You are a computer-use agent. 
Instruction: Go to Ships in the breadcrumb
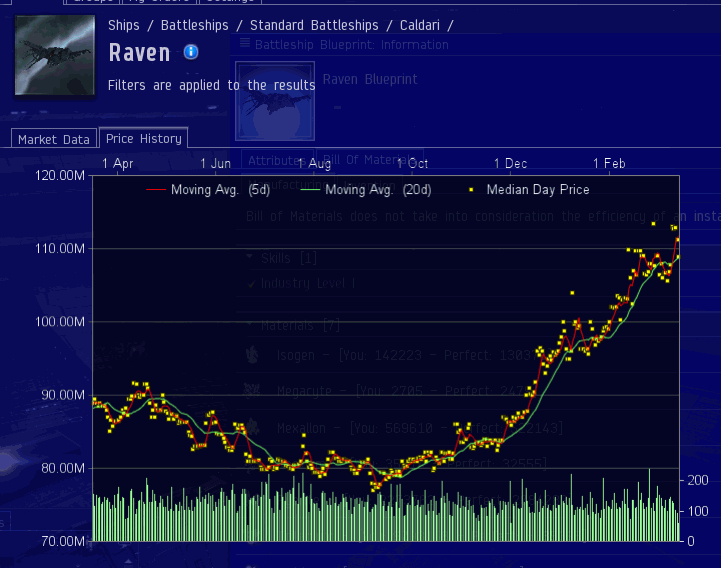(x=124, y=25)
